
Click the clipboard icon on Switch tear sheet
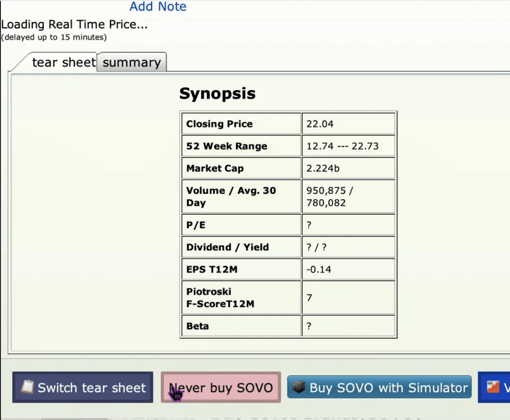tap(27, 387)
